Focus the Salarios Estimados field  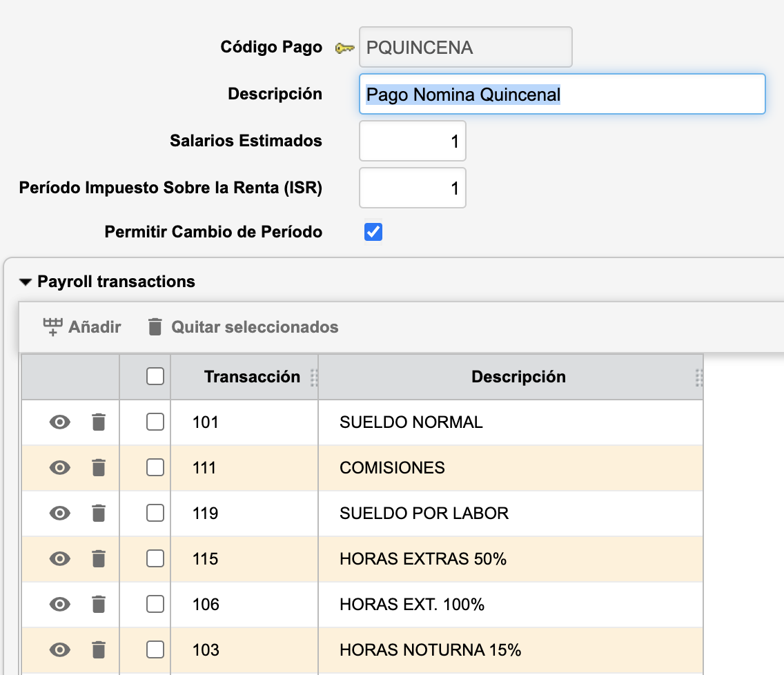point(412,141)
